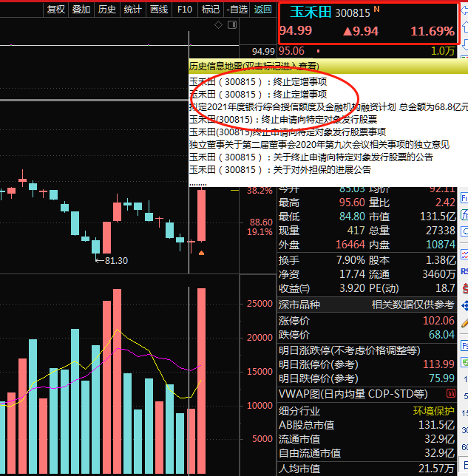Image resolution: width=468 pixels, height=476 pixels.
Task: Open first 终止定增事项 news entry
Action: (x=258, y=81)
